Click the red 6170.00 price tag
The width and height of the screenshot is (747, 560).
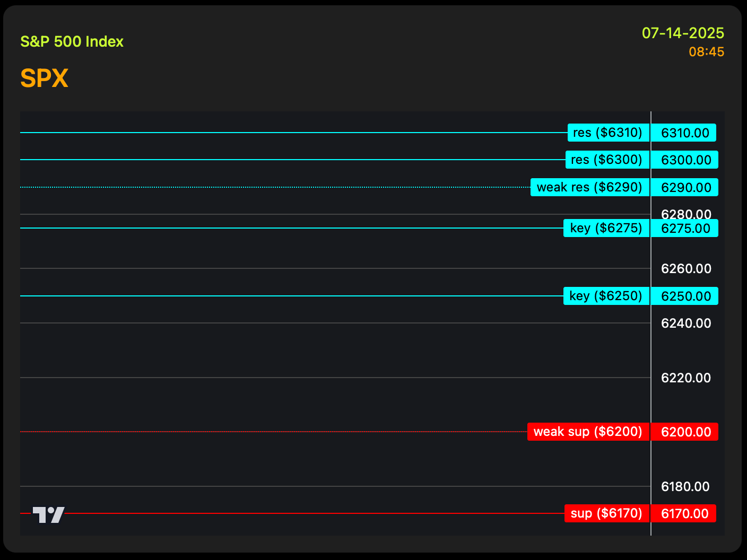coord(684,513)
